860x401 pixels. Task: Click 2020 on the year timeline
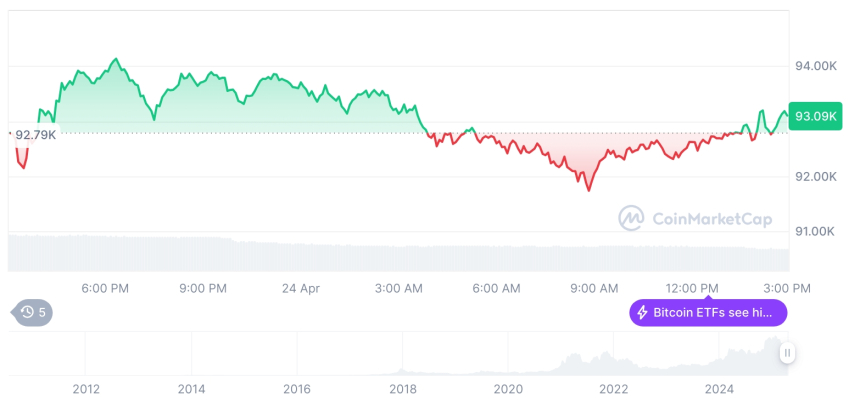[508, 389]
